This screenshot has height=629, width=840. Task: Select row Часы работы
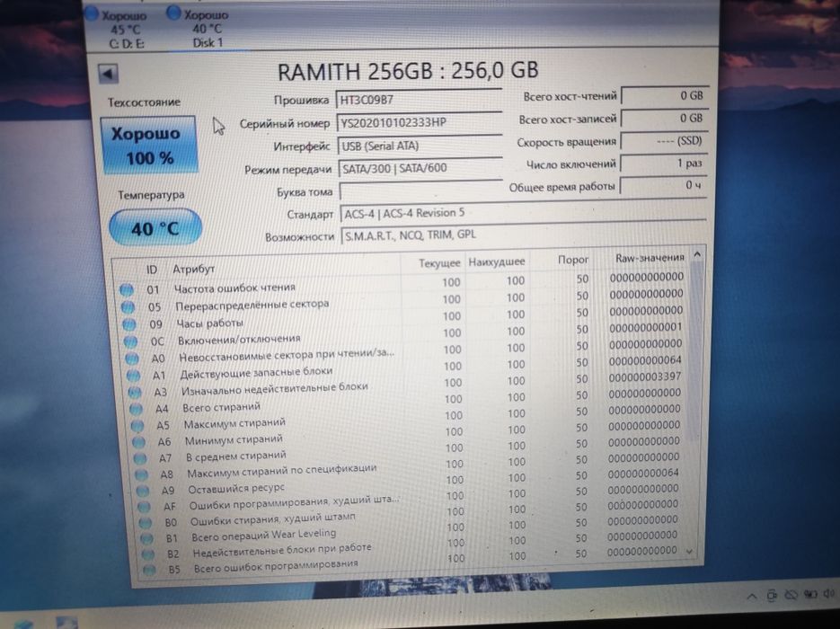click(x=404, y=318)
